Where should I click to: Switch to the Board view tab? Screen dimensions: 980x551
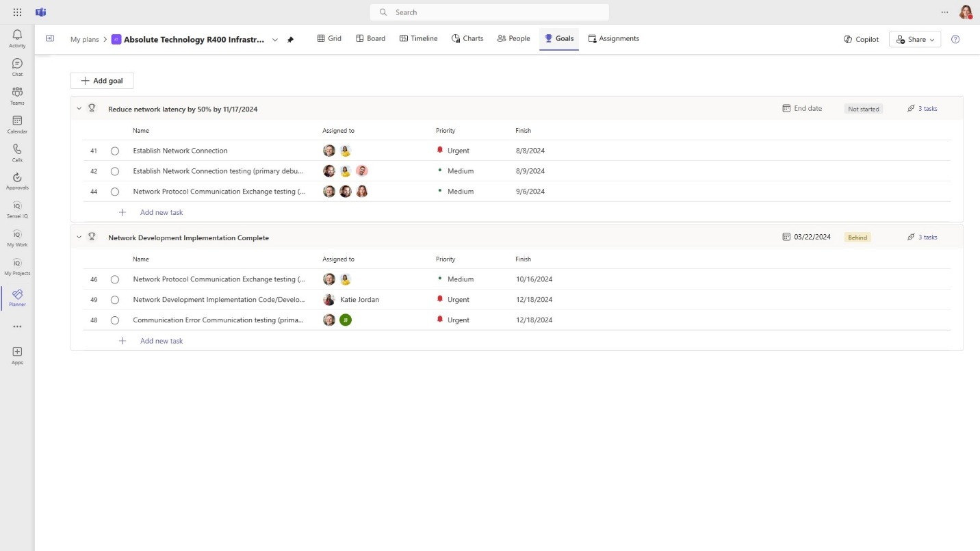370,38
